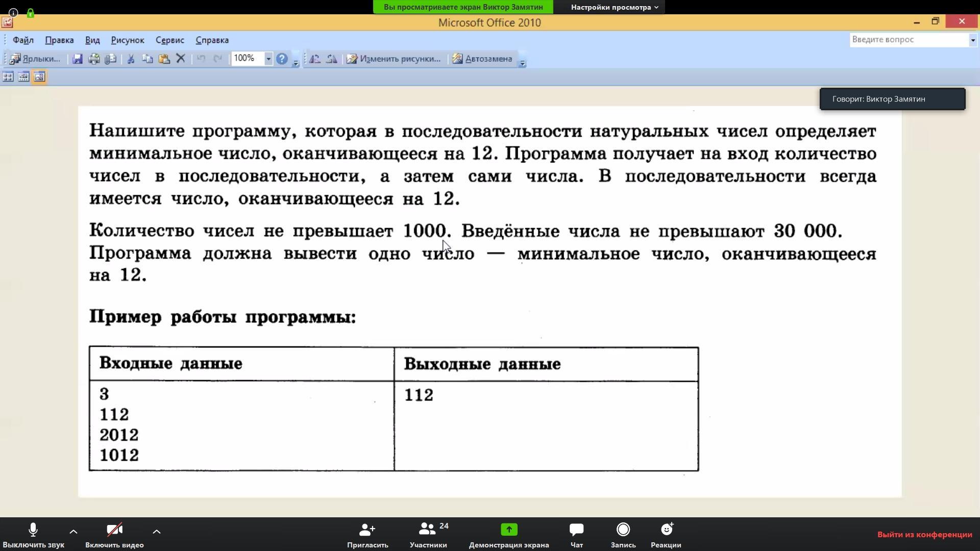
Task: Rotate picture left icon
Action: coord(315,59)
